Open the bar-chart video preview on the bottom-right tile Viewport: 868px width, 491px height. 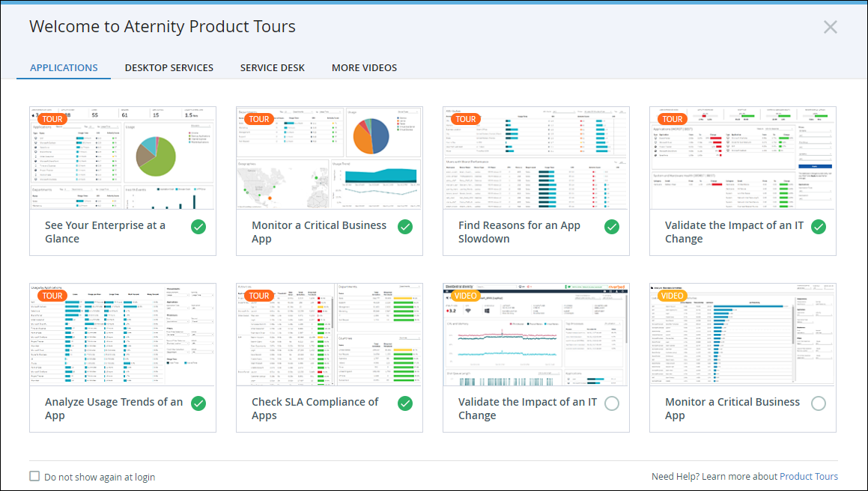742,334
